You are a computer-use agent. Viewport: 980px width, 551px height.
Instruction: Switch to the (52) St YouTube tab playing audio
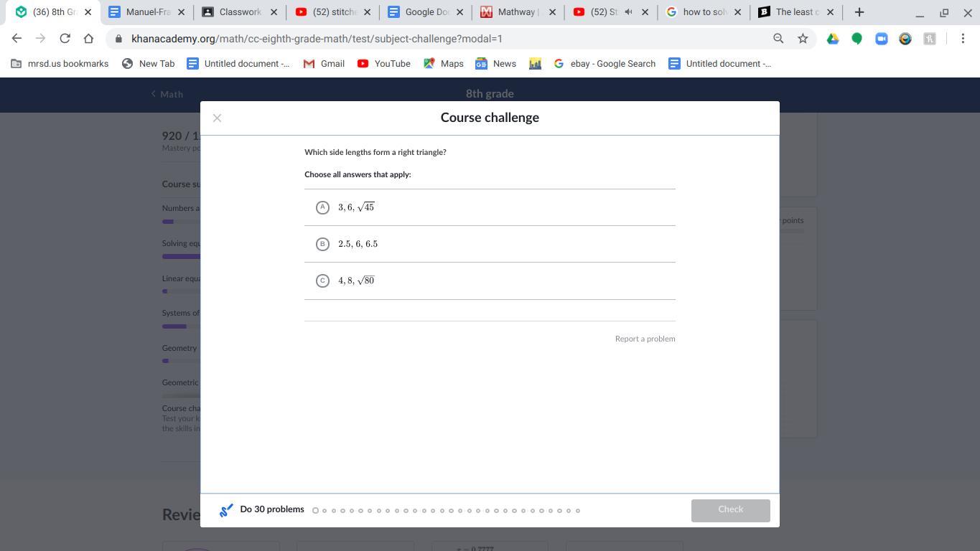610,12
